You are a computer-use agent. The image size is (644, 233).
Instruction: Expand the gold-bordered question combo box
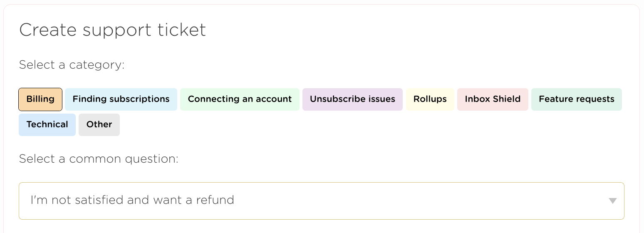pos(321,201)
